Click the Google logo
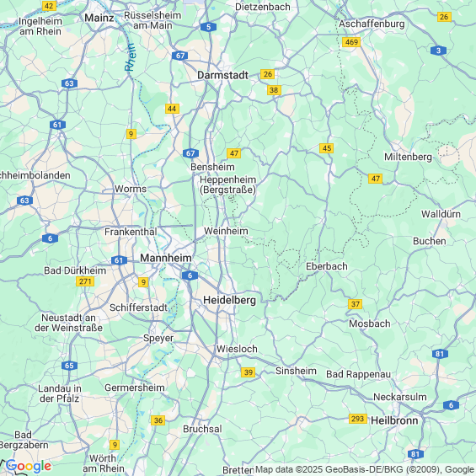476x476 pixels. coord(29,466)
